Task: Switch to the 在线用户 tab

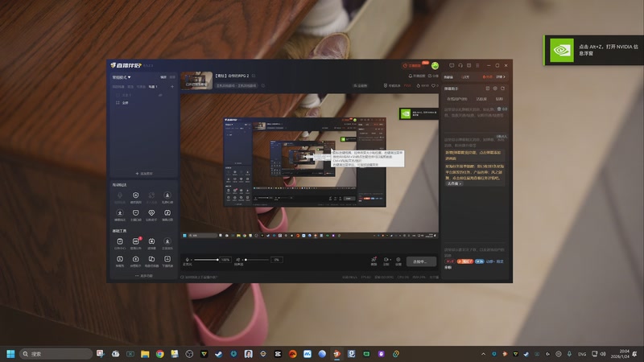Action: point(456,99)
